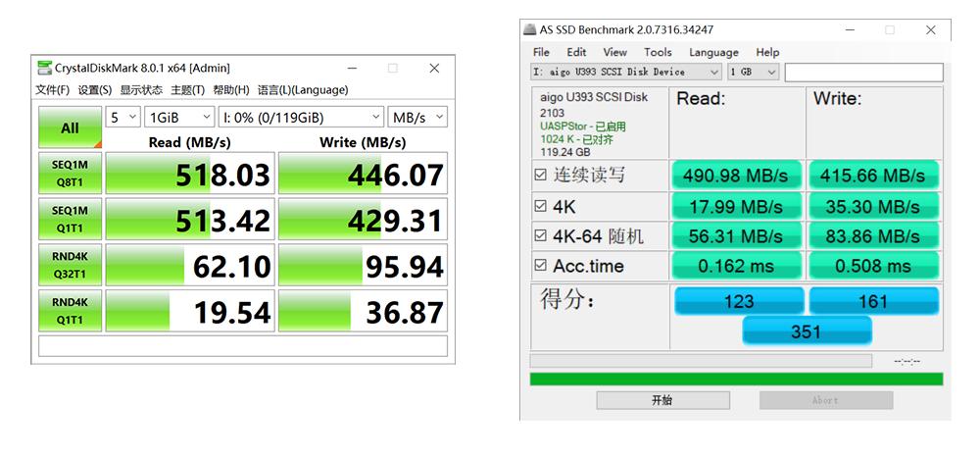980x457 pixels.
Task: Click the 446.07 sequential write result
Action: [x=364, y=174]
